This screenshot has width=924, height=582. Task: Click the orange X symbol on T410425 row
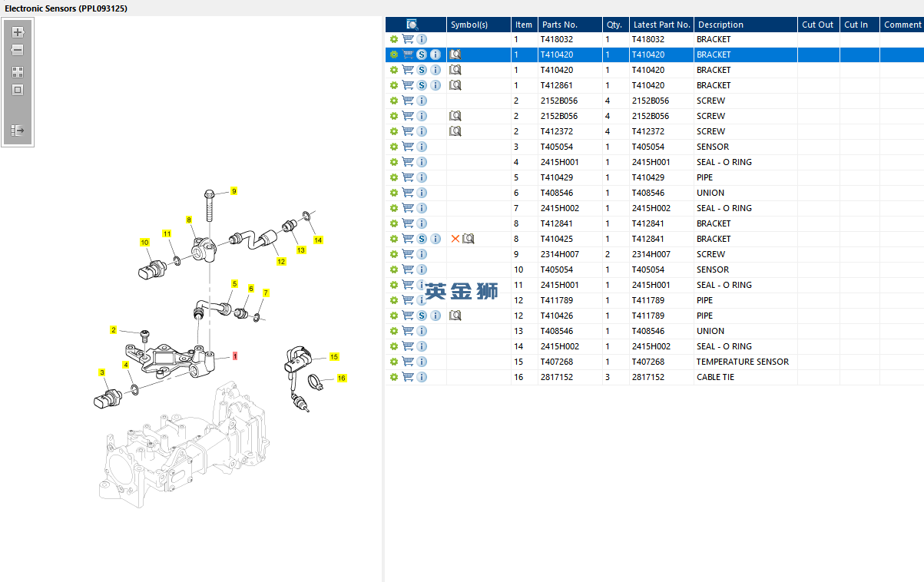click(455, 239)
